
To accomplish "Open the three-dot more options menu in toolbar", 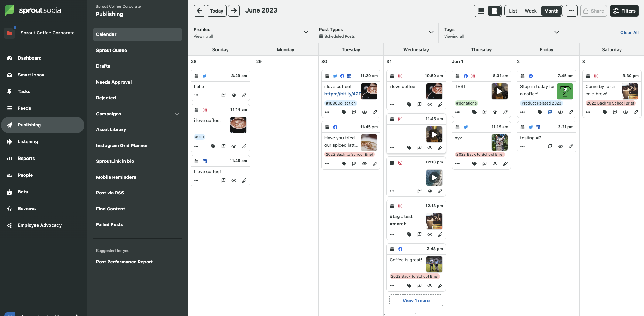I will 571,11.
